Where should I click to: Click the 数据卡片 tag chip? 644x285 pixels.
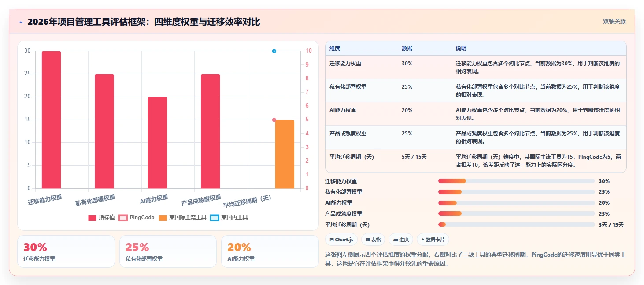click(x=433, y=240)
